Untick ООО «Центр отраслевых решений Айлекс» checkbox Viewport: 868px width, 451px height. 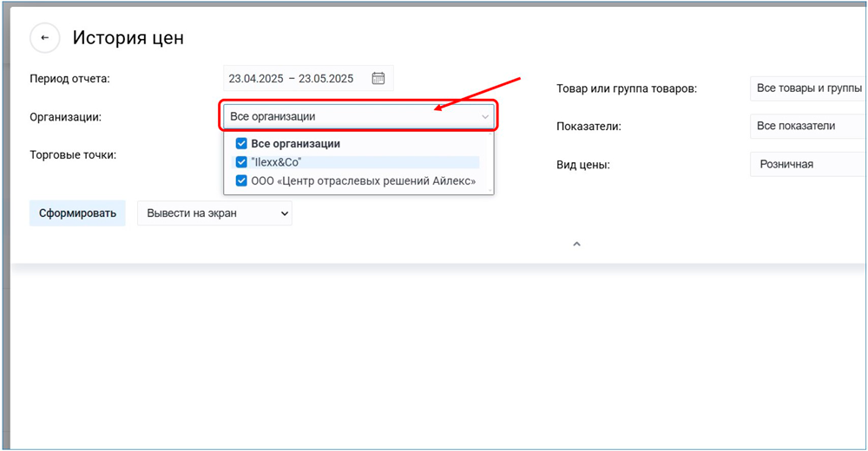coord(242,181)
